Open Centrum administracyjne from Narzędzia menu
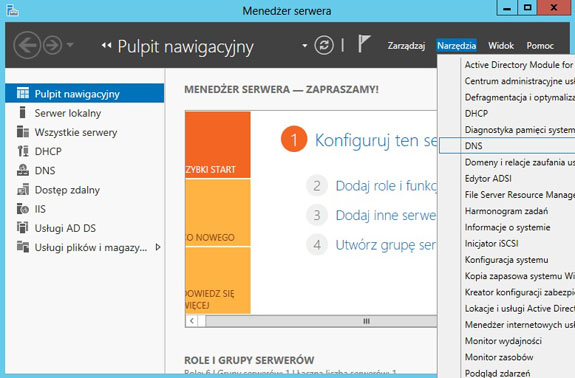Screen dimensions: 575x378 coord(506,81)
